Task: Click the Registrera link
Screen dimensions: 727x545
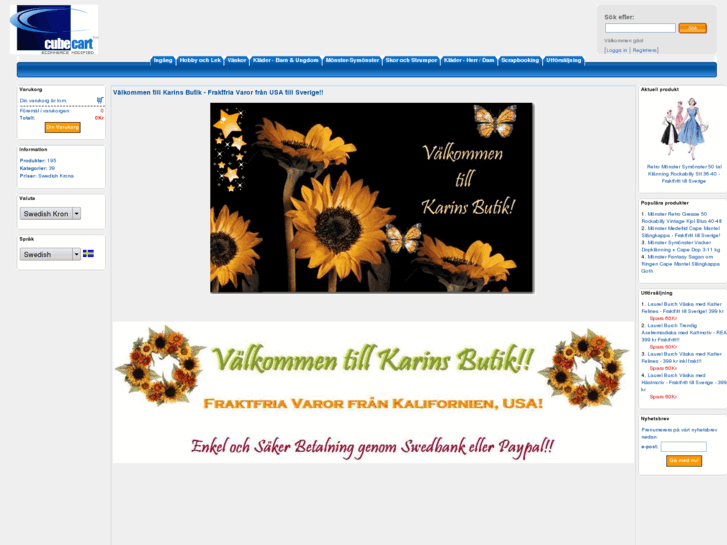Action: [644, 50]
